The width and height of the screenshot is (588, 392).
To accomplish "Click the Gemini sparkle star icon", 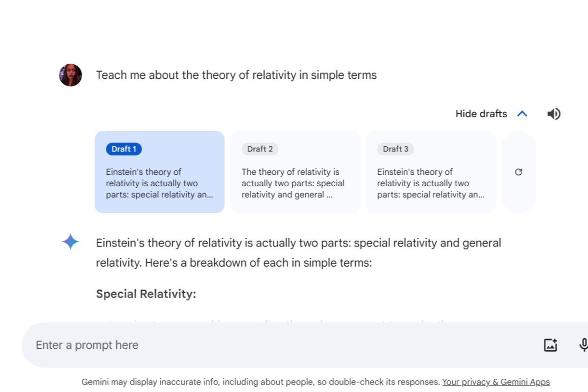I will (x=71, y=242).
